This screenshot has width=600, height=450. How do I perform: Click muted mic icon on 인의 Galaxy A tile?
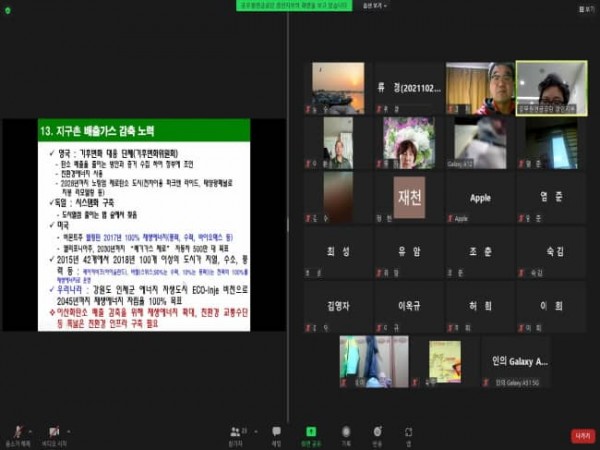coord(486,383)
